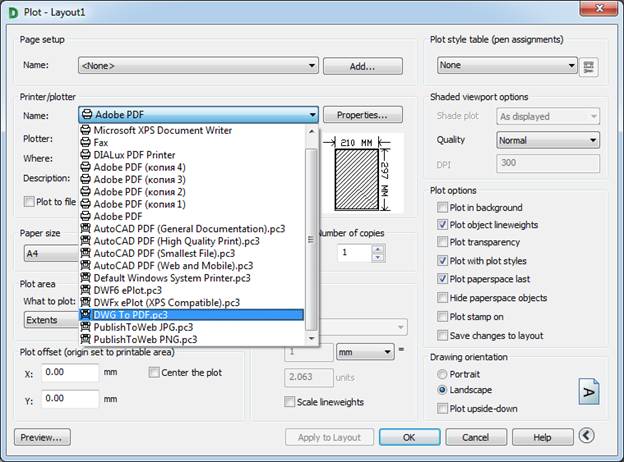624x462 pixels.
Task: Confirm plot with OK button
Action: coord(410,437)
